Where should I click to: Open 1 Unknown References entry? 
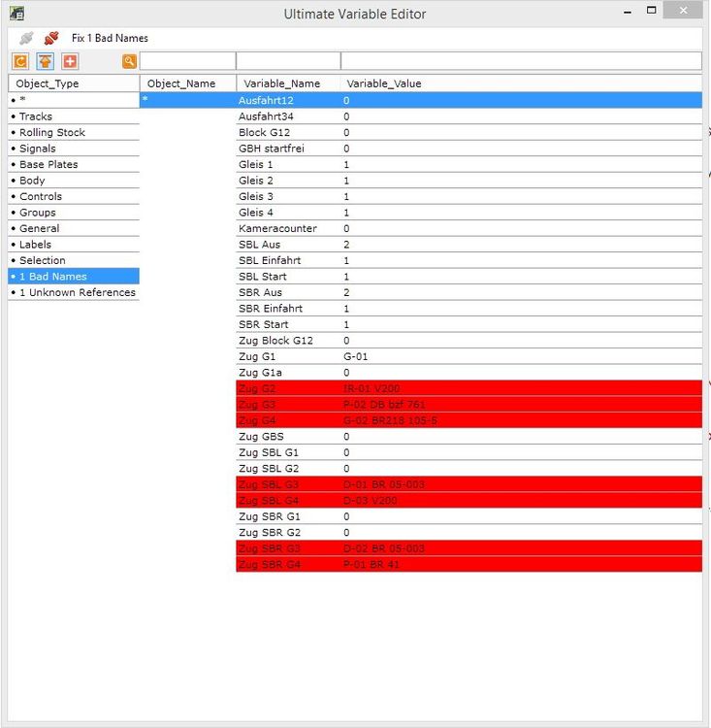[74, 292]
